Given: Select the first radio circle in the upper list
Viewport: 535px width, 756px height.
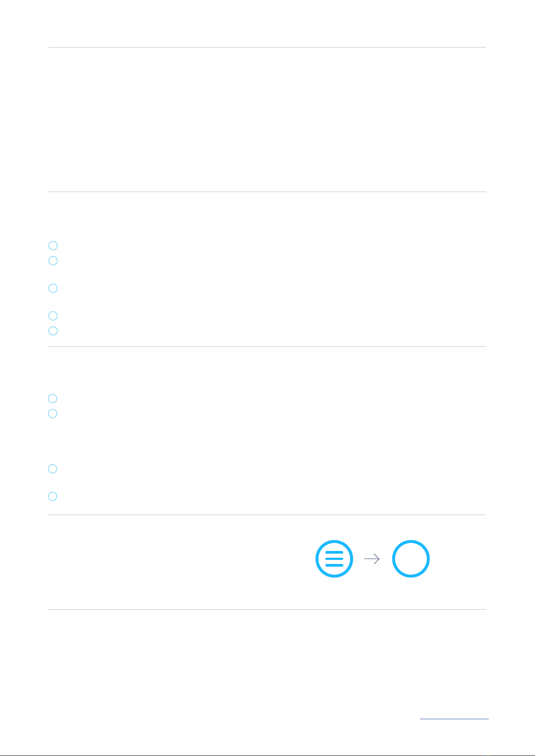Looking at the screenshot, I should pos(53,245).
